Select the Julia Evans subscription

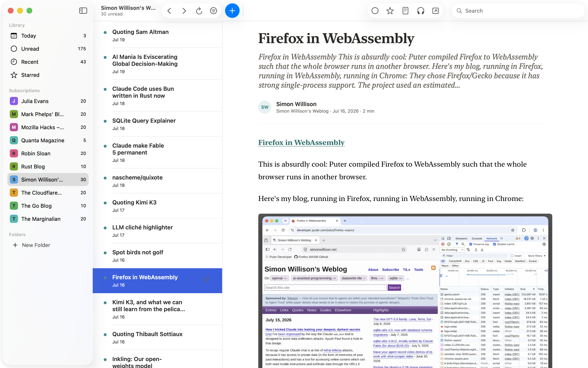click(48, 101)
